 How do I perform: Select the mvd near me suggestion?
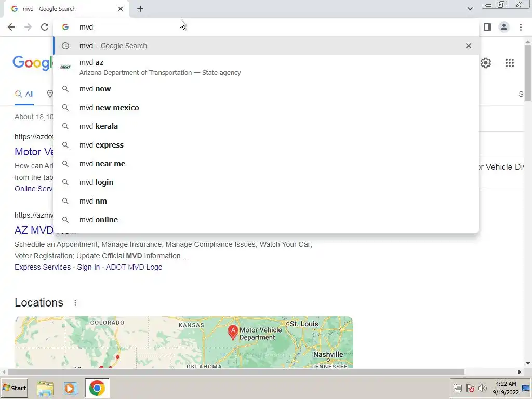[266, 164]
